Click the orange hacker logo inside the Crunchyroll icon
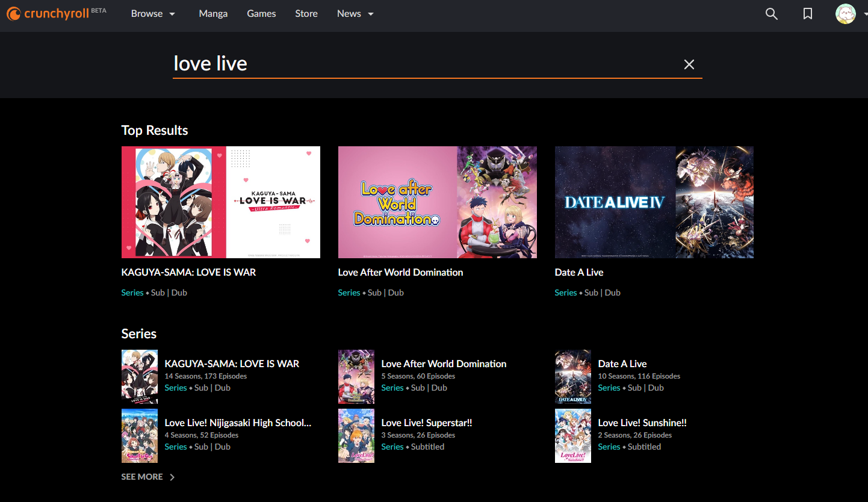This screenshot has height=502, width=868. pyautogui.click(x=13, y=13)
